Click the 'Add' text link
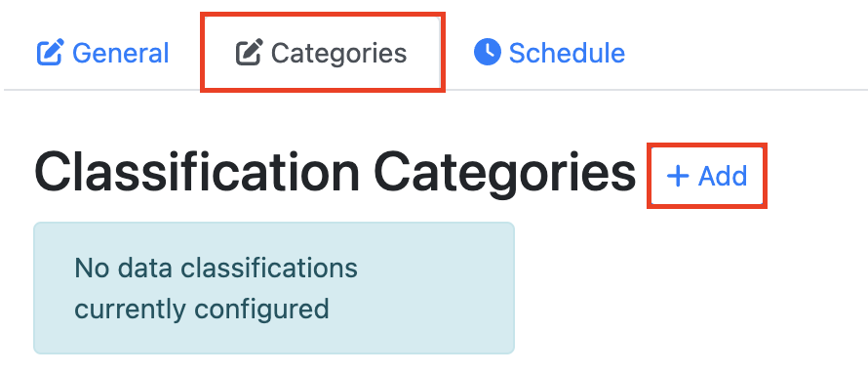This screenshot has width=868, height=373. [723, 176]
